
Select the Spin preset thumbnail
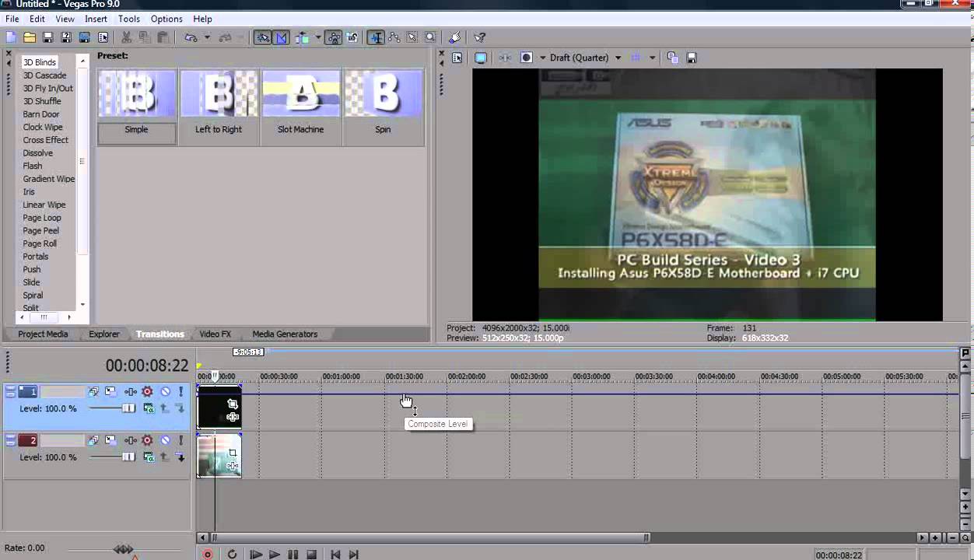[383, 93]
